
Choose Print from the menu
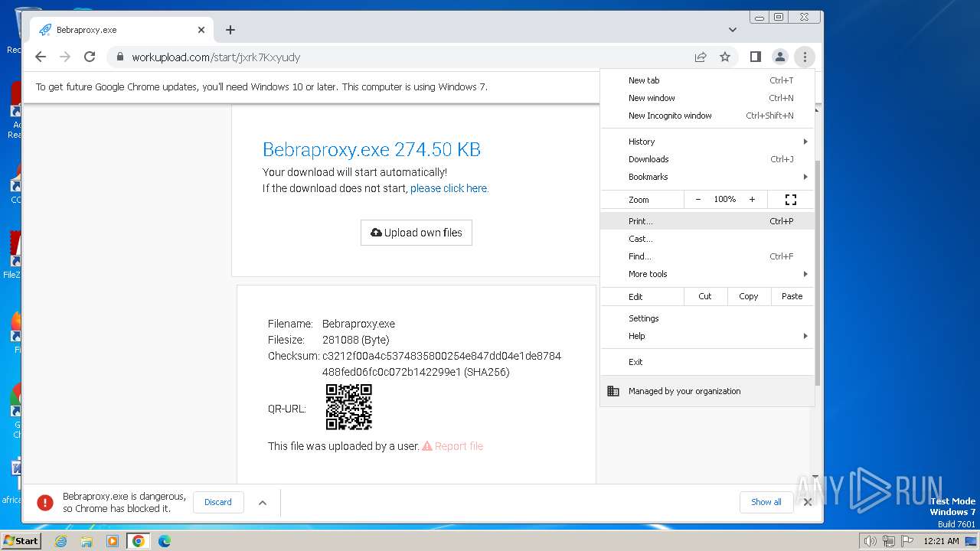[x=707, y=221]
